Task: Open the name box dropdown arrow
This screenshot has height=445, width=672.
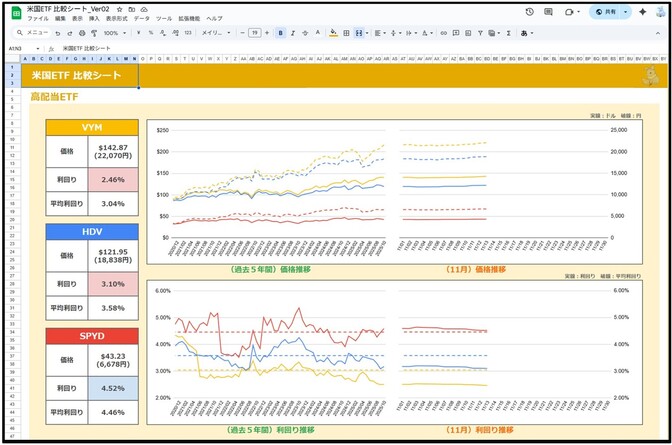Action: click(x=38, y=49)
